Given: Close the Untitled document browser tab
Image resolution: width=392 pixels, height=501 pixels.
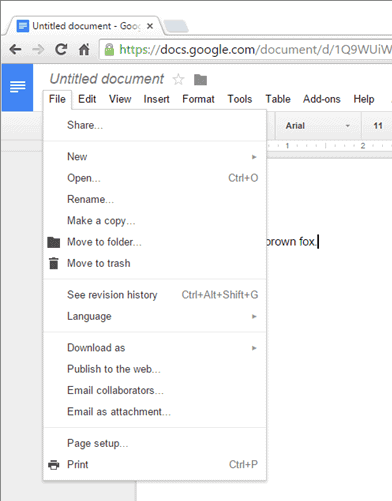Looking at the screenshot, I should [x=150, y=26].
